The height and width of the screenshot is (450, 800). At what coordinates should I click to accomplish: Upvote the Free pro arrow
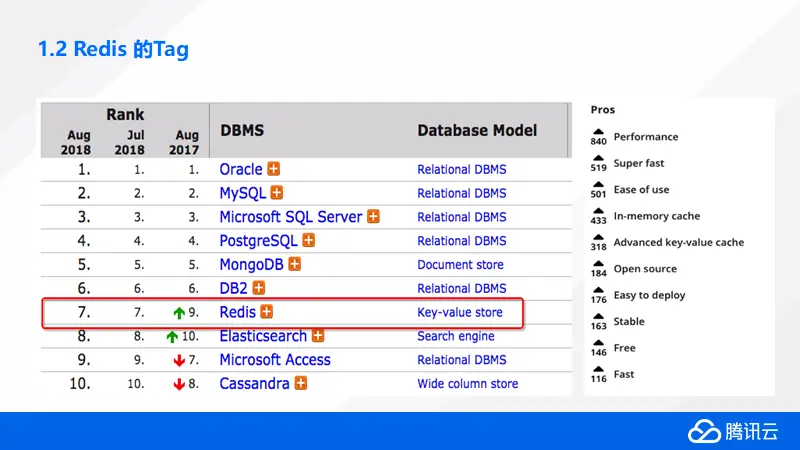pyautogui.click(x=598, y=343)
